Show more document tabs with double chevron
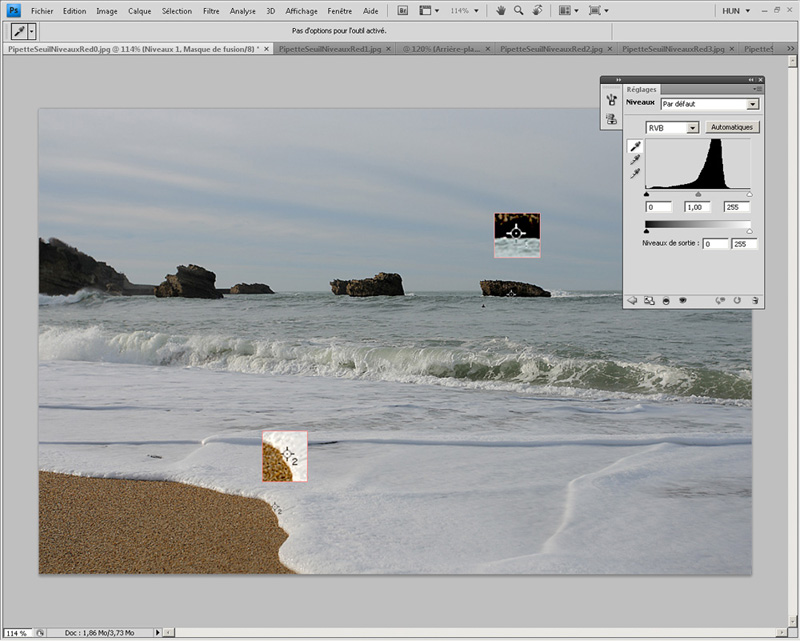Viewport: 800px width, 641px height. point(790,48)
